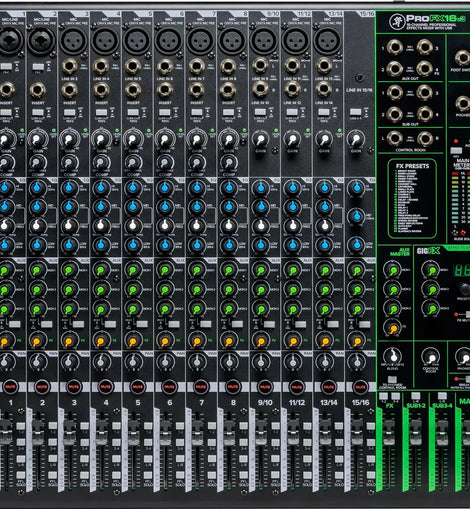Toggle the pre/post aux switch on channel 6
470x509 pixels.
coord(174,324)
